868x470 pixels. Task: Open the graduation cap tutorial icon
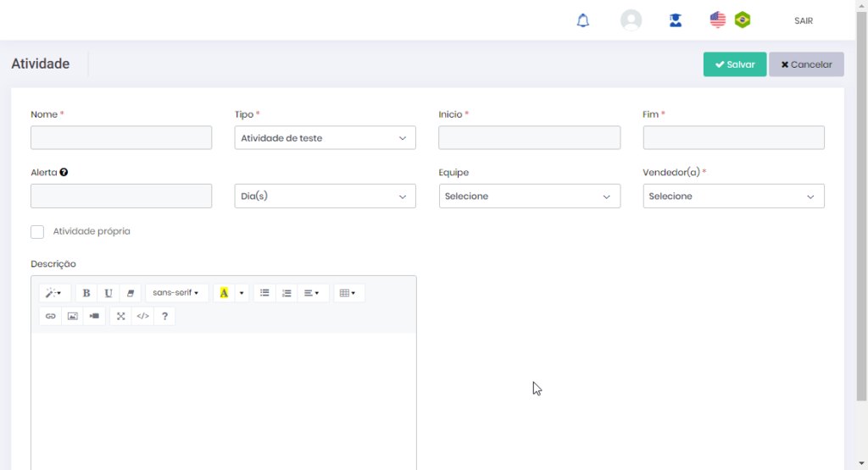click(676, 20)
